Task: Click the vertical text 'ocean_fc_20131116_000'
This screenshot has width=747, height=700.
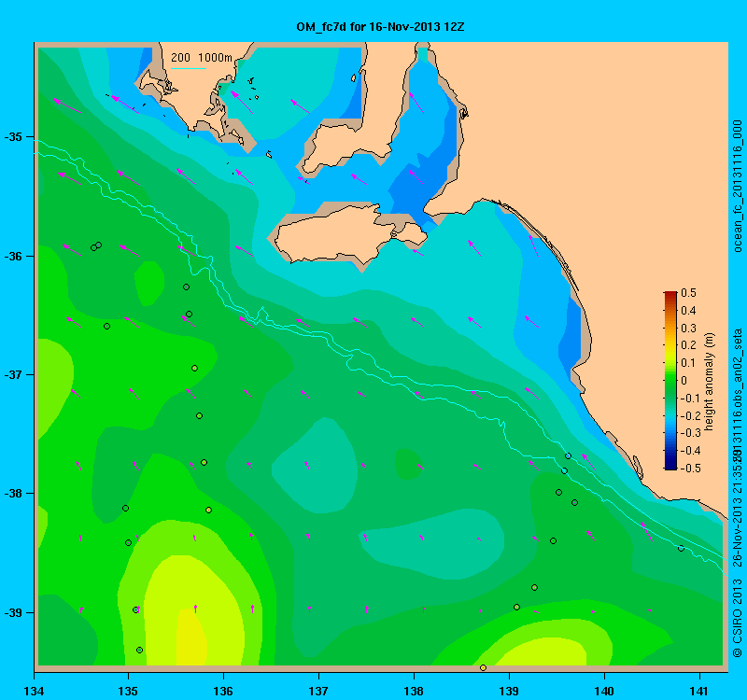Action: pyautogui.click(x=738, y=186)
